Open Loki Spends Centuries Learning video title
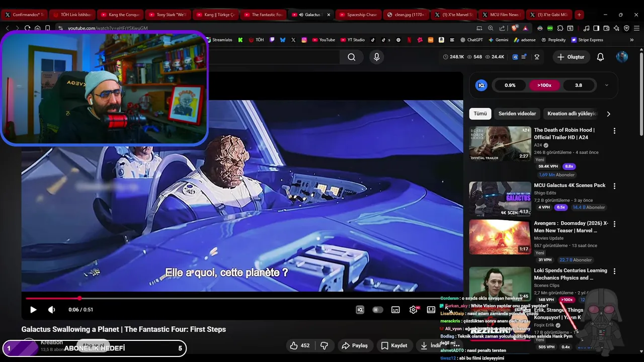Viewport: 644px width, 362px height. pos(571,274)
